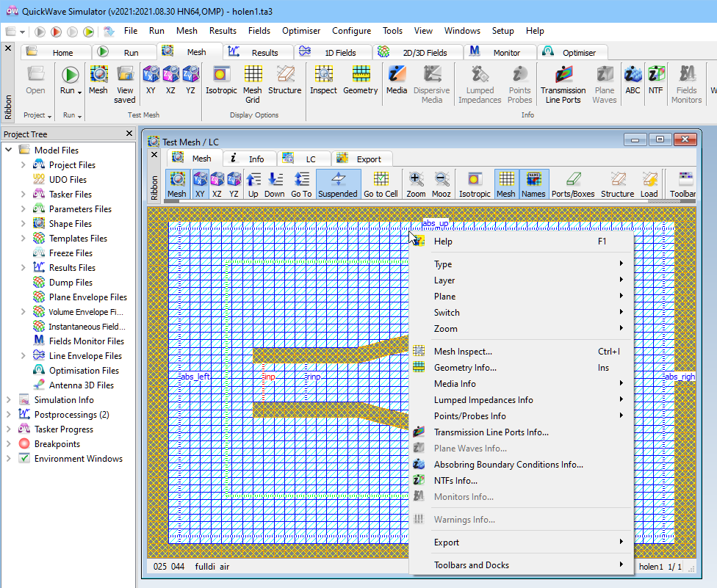Select the YZ plane icon in main ribbon
This screenshot has height=588, width=717.
[x=190, y=80]
